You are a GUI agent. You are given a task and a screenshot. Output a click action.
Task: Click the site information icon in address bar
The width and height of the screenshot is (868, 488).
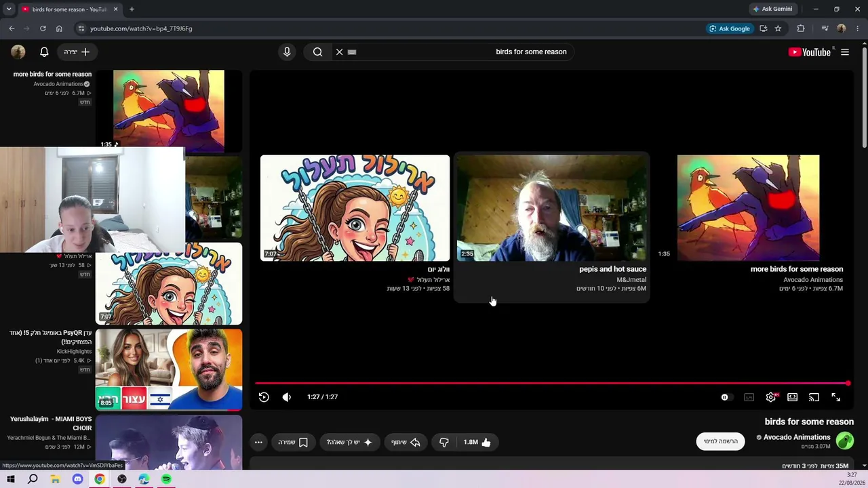coord(81,28)
